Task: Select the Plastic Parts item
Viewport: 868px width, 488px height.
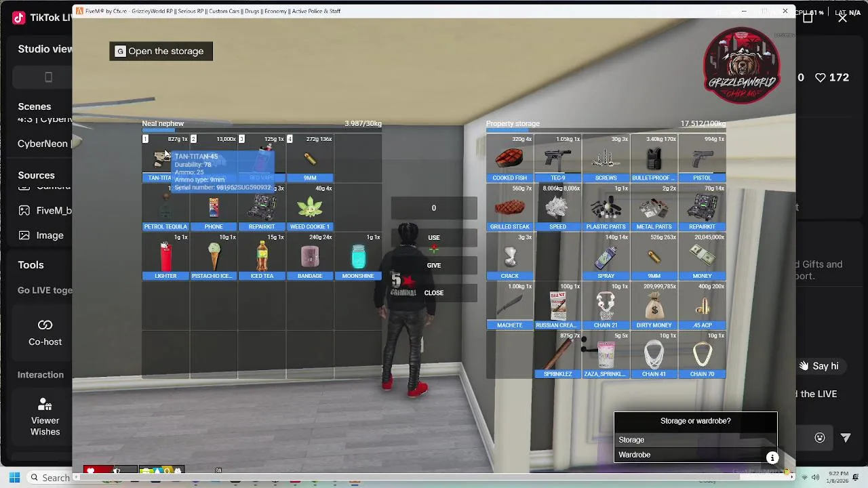Action: click(x=606, y=207)
